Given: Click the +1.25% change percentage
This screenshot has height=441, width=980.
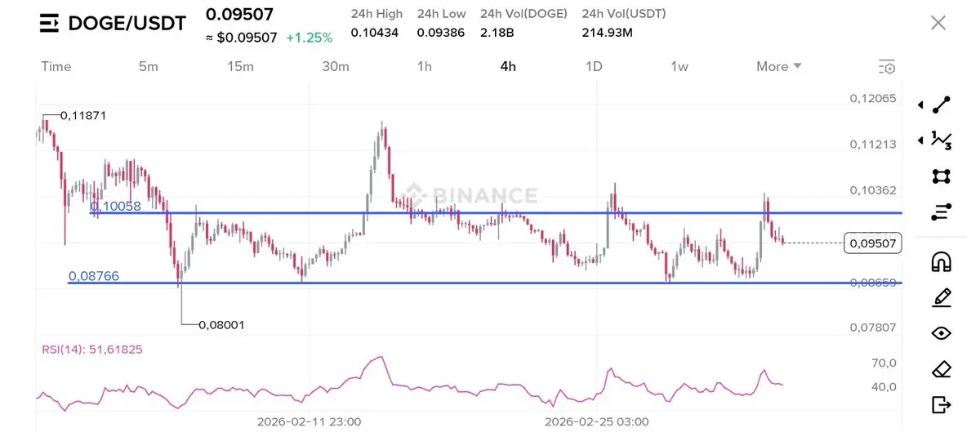Looking at the screenshot, I should point(309,38).
